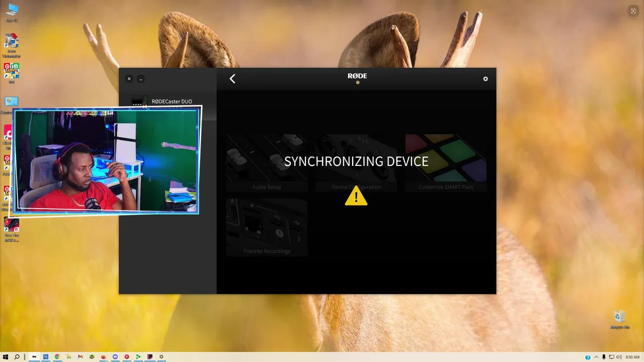Click the 8:50 AM taskbar clock
This screenshot has width=644, height=362.
pyautogui.click(x=632, y=357)
